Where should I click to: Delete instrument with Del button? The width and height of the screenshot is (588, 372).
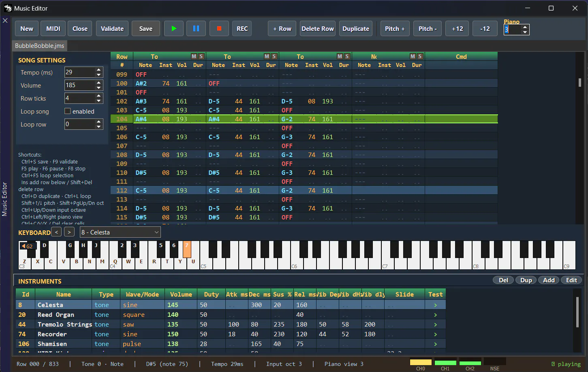click(x=503, y=280)
